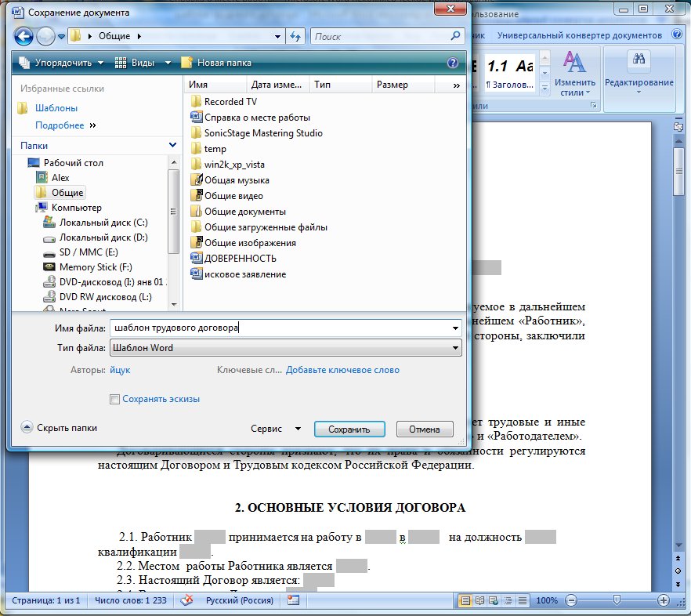Create a folder with Новая папка
The width and height of the screenshot is (691, 616).
pyautogui.click(x=216, y=63)
